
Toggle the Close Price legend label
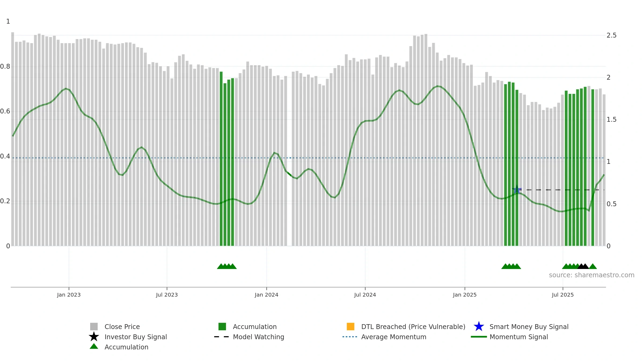click(122, 327)
